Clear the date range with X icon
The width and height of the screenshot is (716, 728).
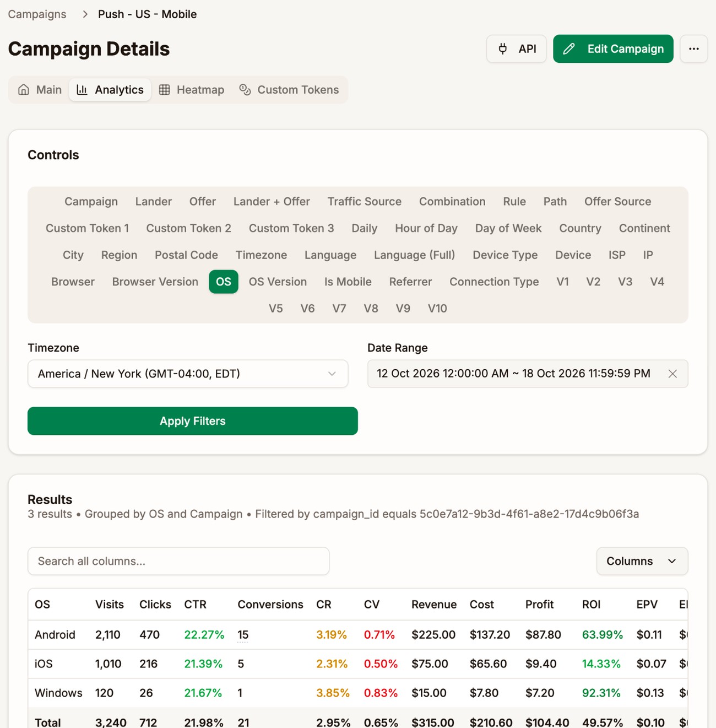pyautogui.click(x=672, y=374)
